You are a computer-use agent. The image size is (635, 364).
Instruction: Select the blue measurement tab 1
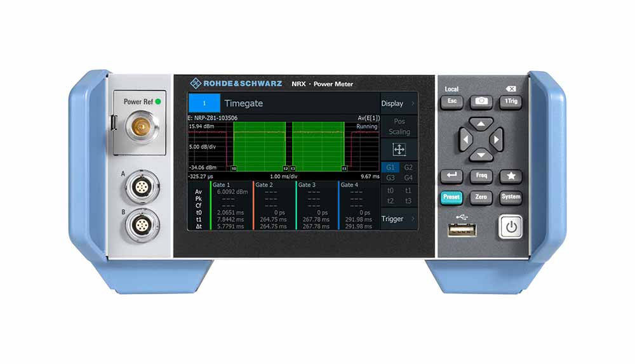pos(204,103)
